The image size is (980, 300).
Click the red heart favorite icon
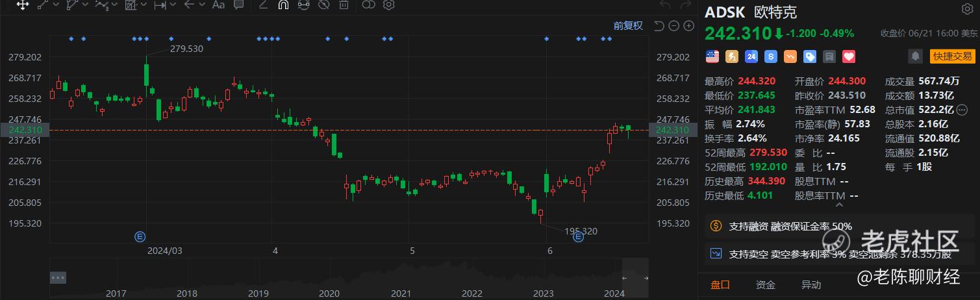pos(848,56)
